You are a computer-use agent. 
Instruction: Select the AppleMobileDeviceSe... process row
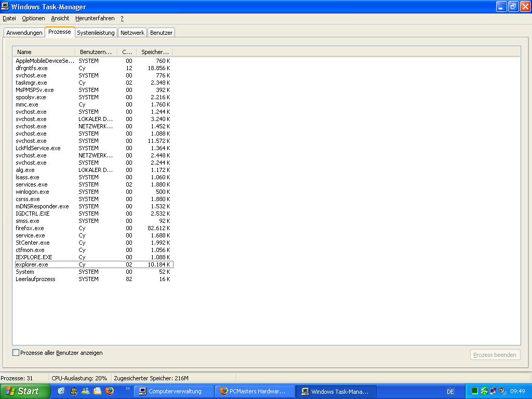point(94,61)
